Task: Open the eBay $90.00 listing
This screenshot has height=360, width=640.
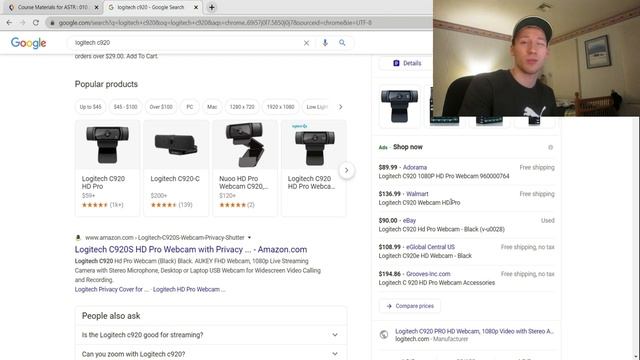Action: click(467, 225)
